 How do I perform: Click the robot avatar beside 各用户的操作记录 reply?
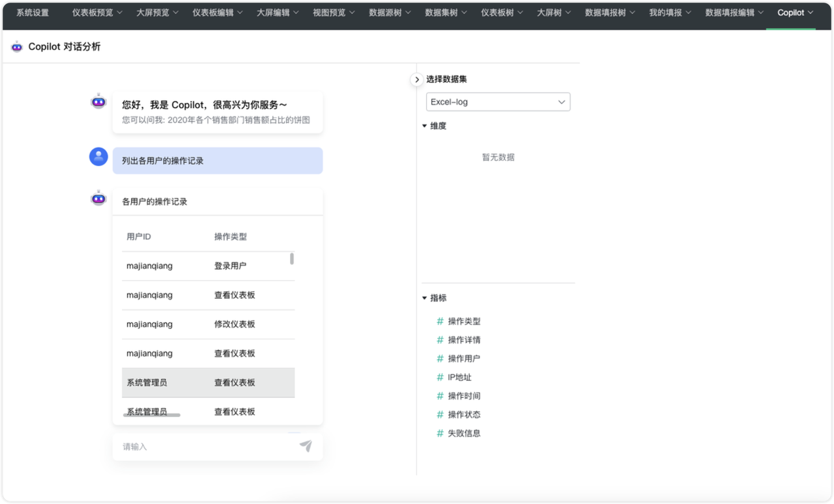98,197
